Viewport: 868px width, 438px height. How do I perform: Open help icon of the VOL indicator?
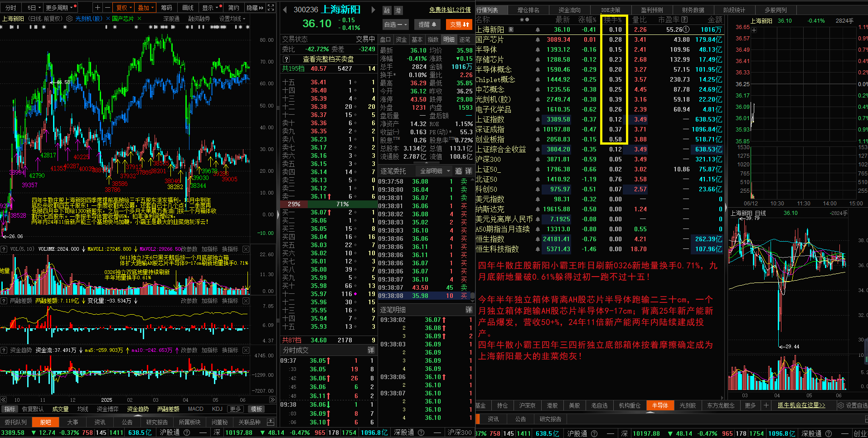(4, 249)
